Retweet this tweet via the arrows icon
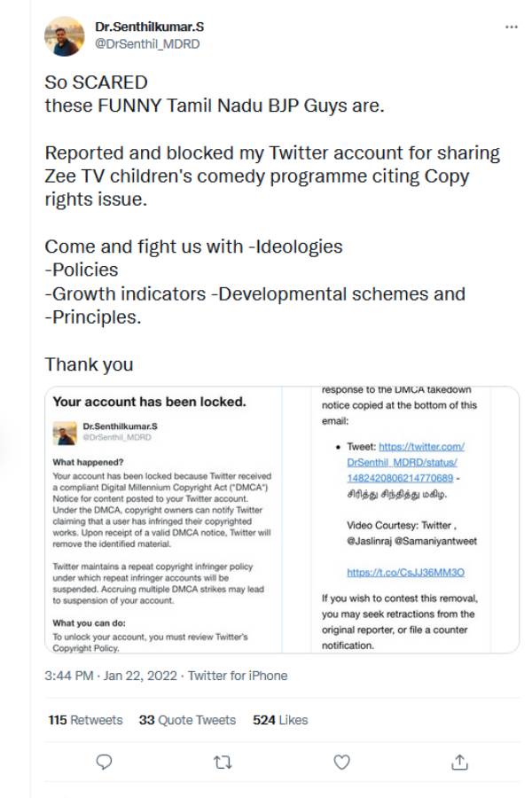Image resolution: width=532 pixels, height=798 pixels. coord(223,762)
